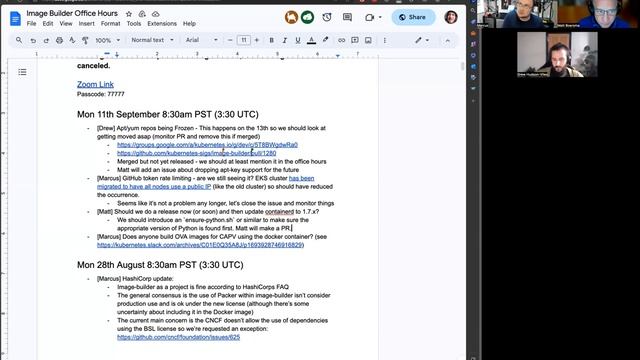Open the comments history icon

pos(347,17)
